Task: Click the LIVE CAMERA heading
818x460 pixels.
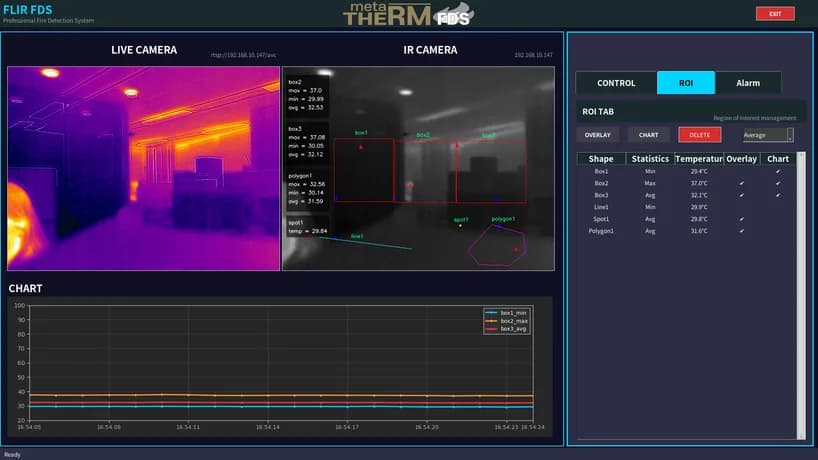Action: click(144, 50)
